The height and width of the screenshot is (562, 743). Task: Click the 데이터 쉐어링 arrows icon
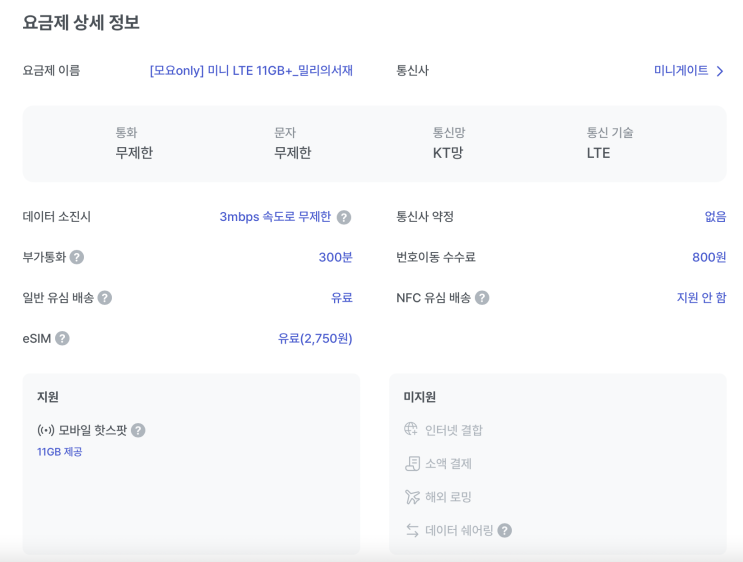412,530
